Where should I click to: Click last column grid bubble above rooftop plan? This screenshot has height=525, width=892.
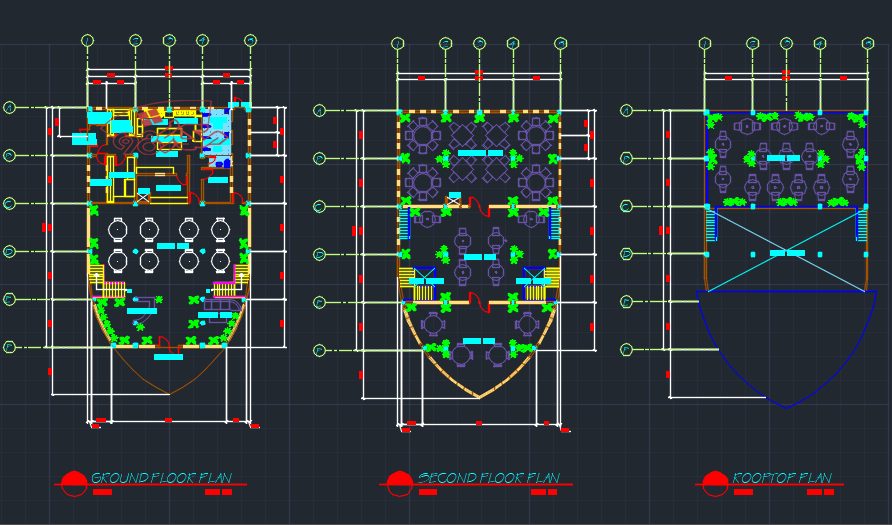tap(867, 43)
